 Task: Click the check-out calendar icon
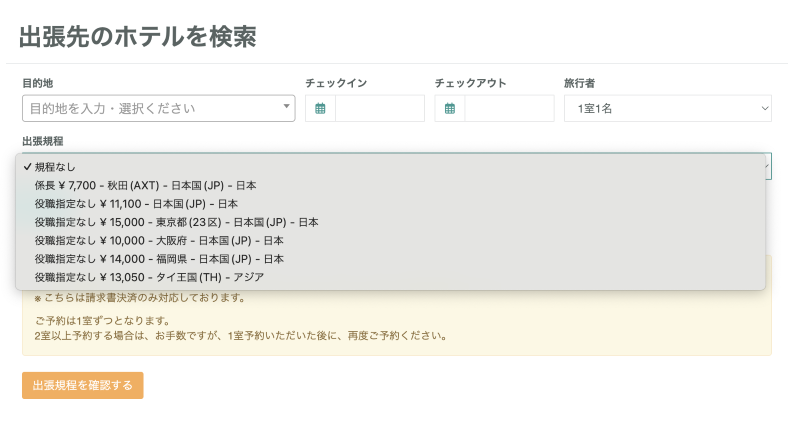[449, 108]
